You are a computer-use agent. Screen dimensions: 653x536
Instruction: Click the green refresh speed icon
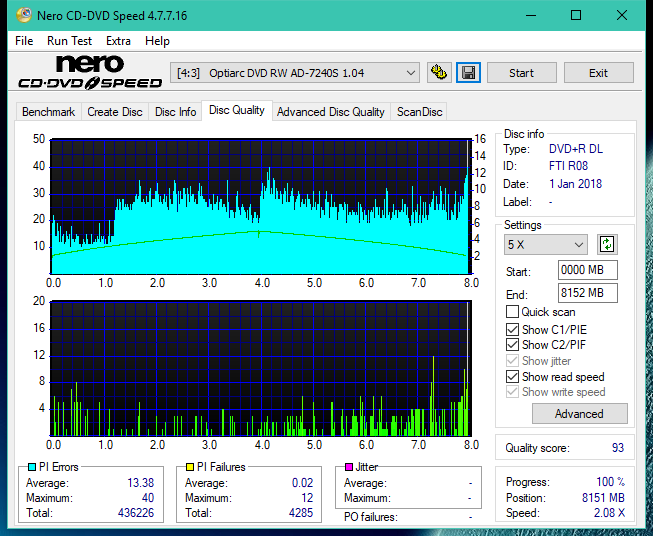[607, 244]
